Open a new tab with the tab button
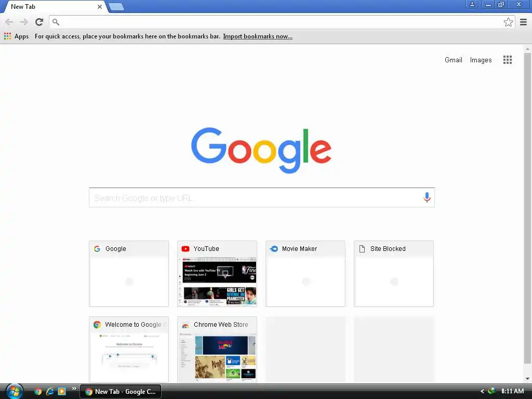The width and height of the screenshot is (532, 399). coord(116,7)
